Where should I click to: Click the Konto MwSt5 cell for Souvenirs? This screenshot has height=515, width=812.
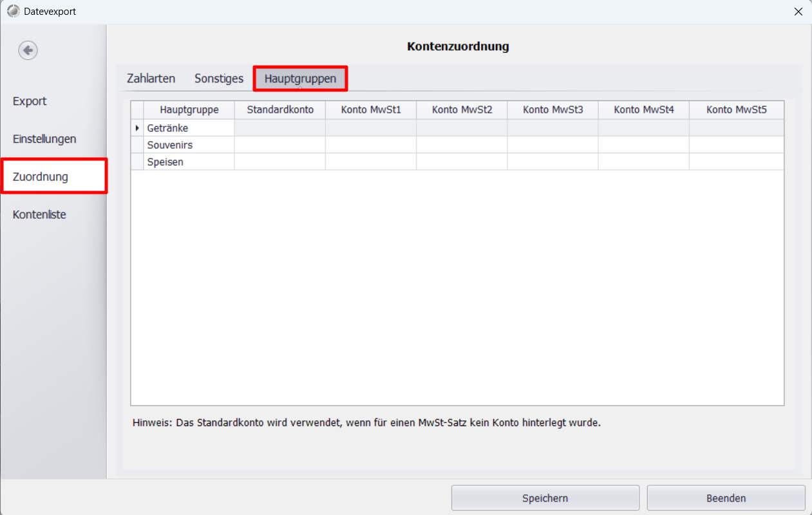point(737,145)
